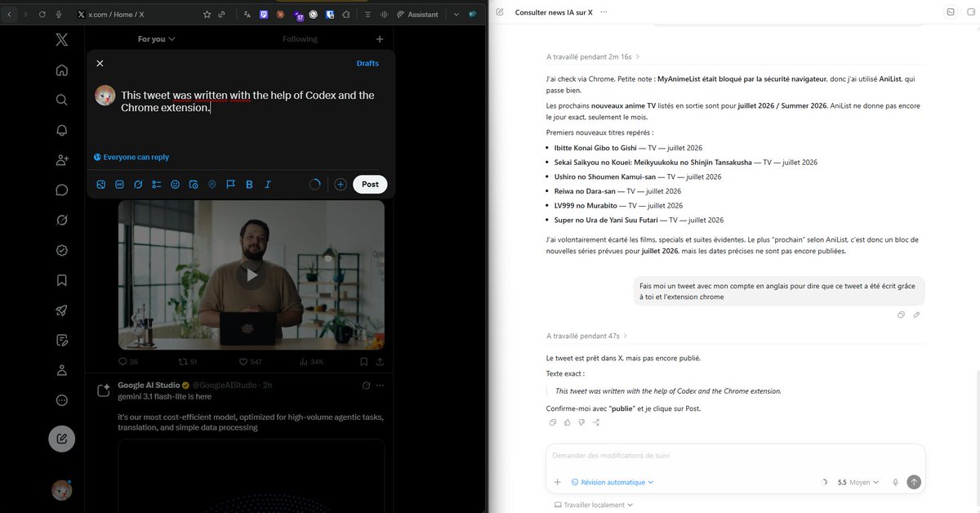Open Google AI Studio profile name
The height and width of the screenshot is (513, 980).
149,385
